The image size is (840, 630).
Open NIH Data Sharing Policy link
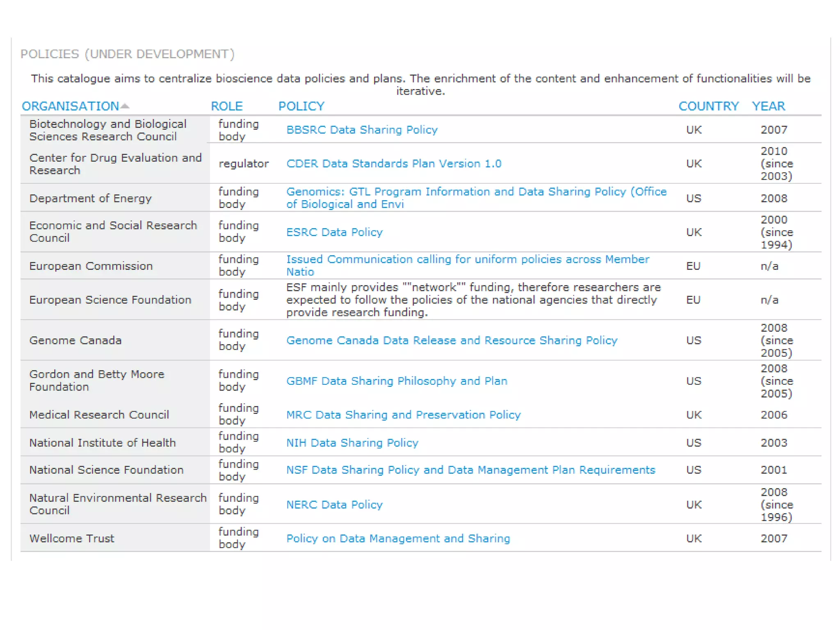coord(352,443)
